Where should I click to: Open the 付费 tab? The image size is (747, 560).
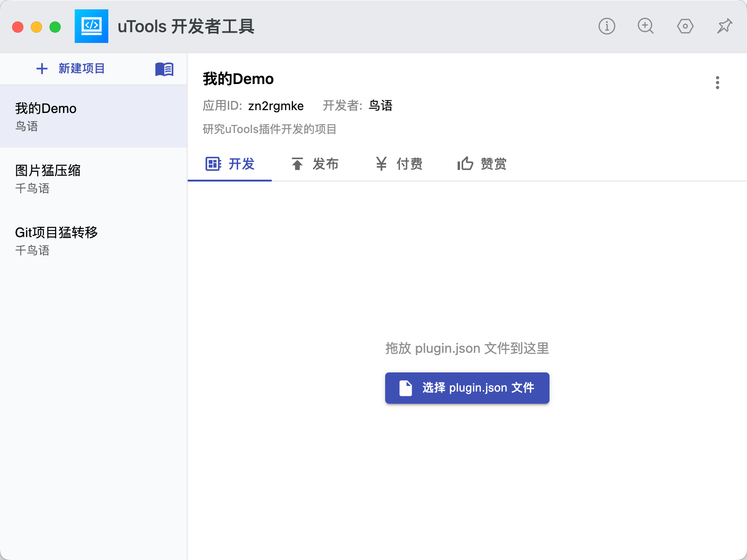pyautogui.click(x=399, y=164)
